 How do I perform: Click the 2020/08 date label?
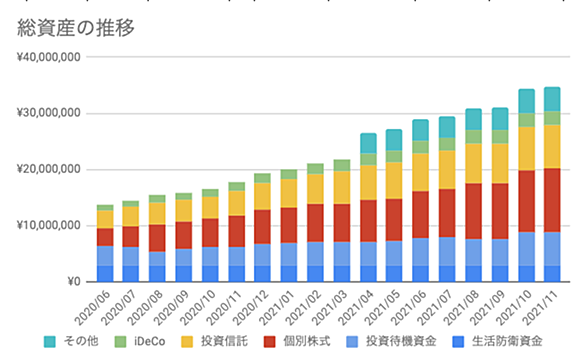pyautogui.click(x=146, y=308)
